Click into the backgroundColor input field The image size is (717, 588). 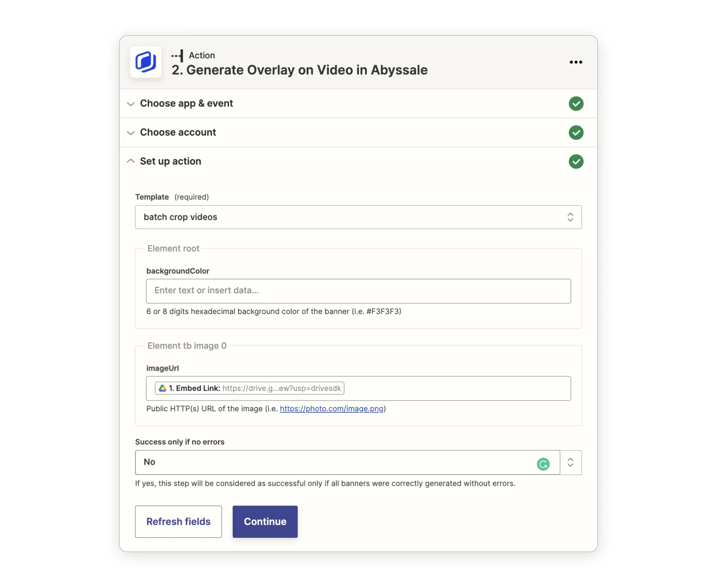(358, 291)
